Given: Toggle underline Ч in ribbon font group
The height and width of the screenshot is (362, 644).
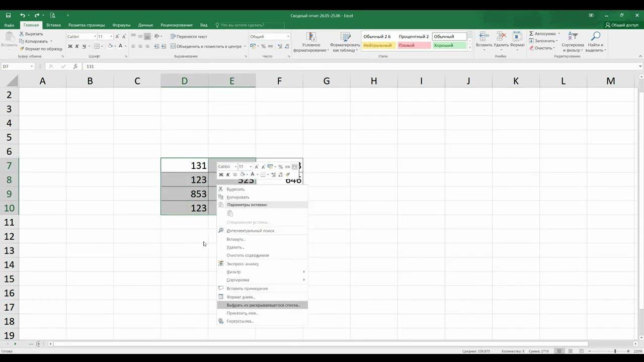Looking at the screenshot, I should 84,46.
